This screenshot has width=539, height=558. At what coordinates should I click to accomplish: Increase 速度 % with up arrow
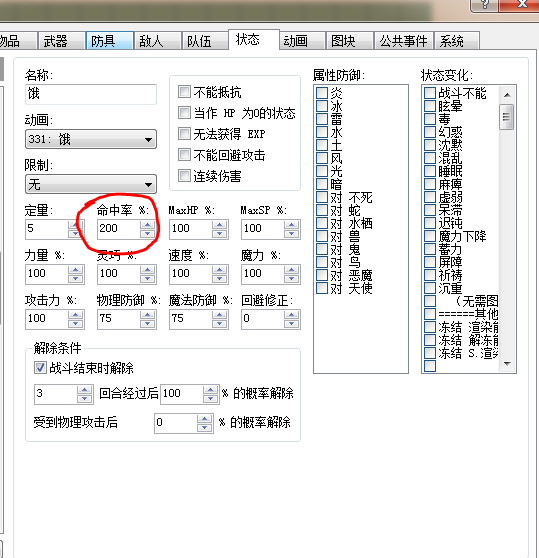(x=220, y=270)
